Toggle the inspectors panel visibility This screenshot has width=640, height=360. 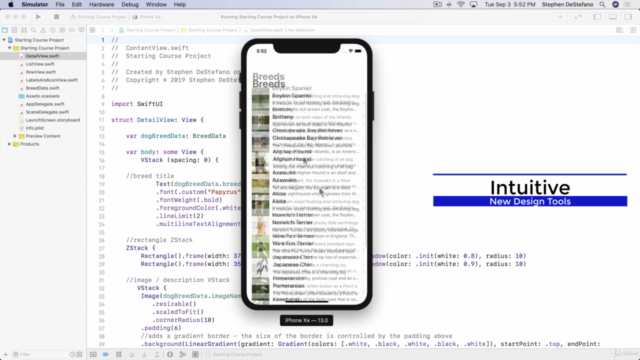[x=628, y=17]
